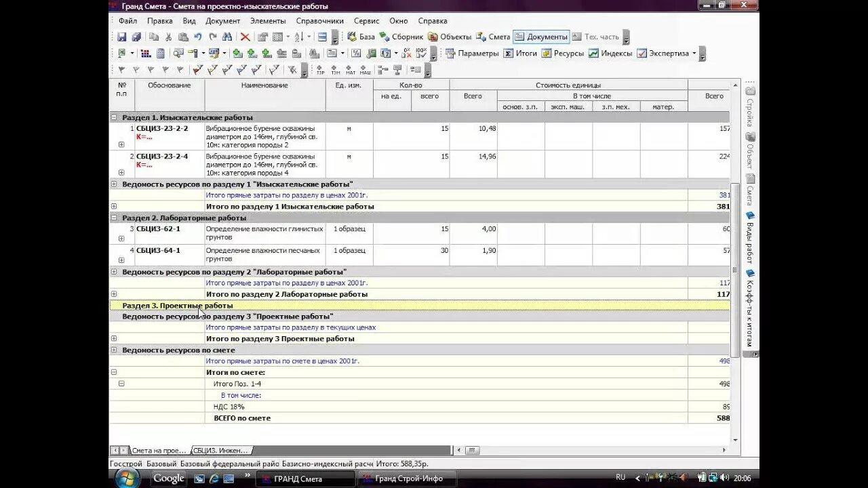Collapse Раздел 2. Лабораторные работы

point(114,218)
